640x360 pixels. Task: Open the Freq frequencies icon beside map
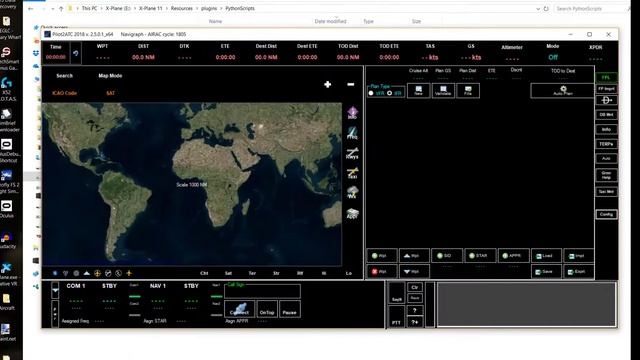[352, 133]
